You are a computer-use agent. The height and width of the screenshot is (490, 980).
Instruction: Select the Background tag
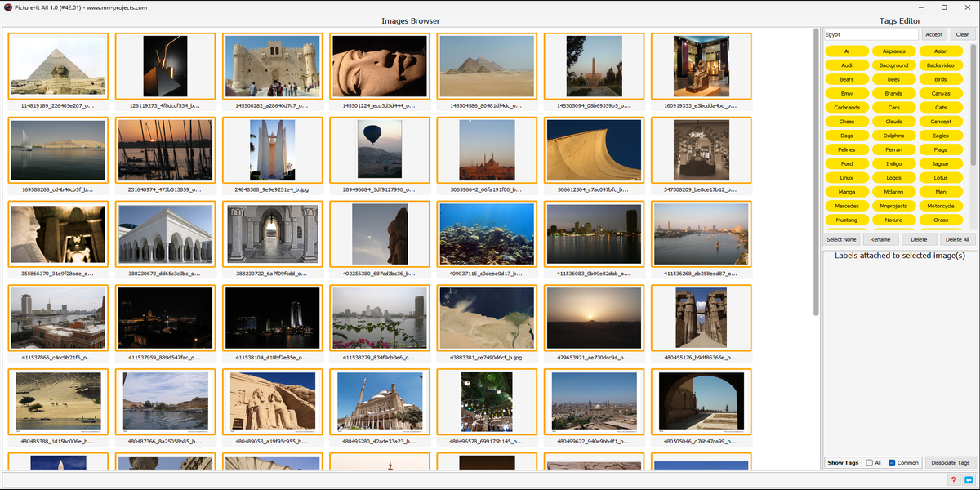point(894,65)
